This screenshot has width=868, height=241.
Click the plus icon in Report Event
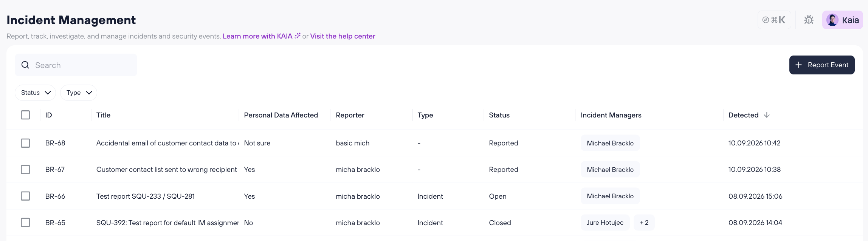click(x=798, y=65)
